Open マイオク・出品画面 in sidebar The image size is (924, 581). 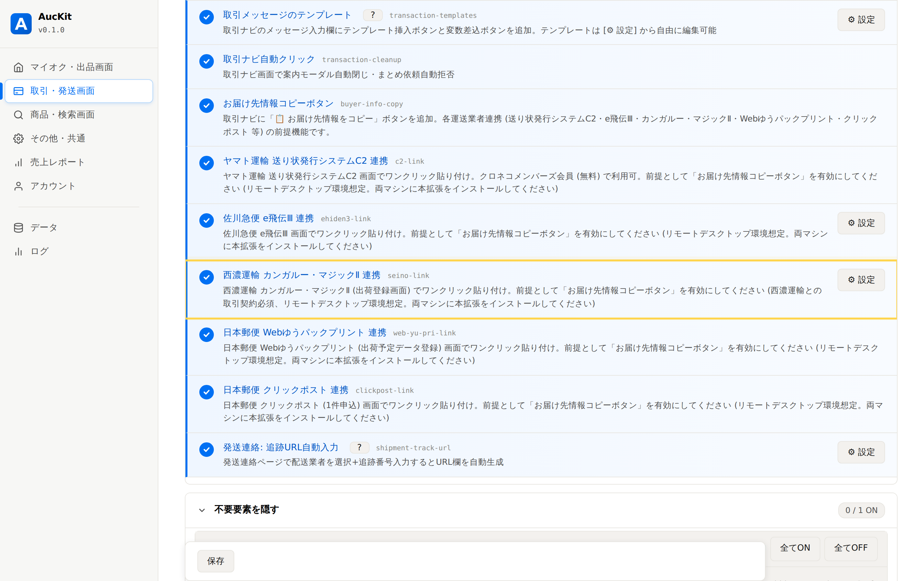coord(79,67)
